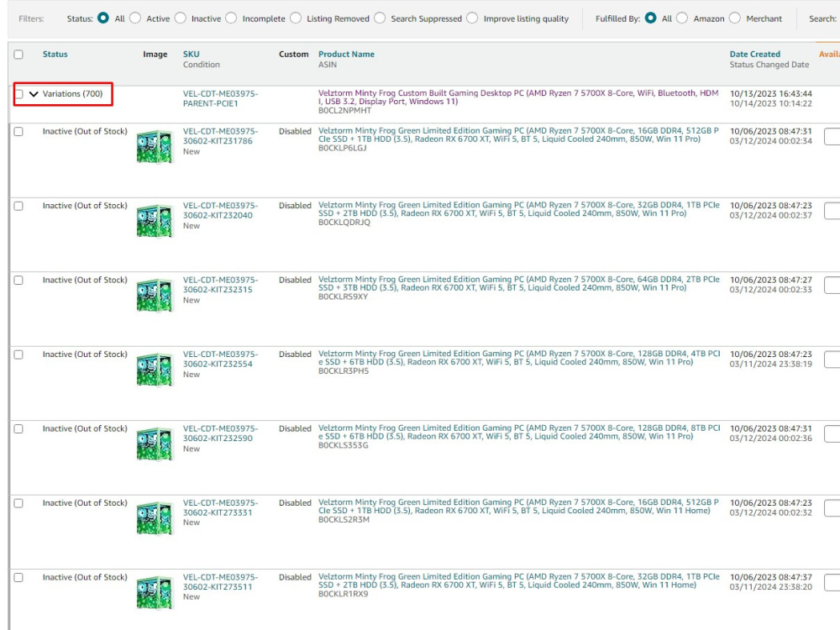Open SKU link ending KIT232590
840x630 pixels.
[x=220, y=433]
